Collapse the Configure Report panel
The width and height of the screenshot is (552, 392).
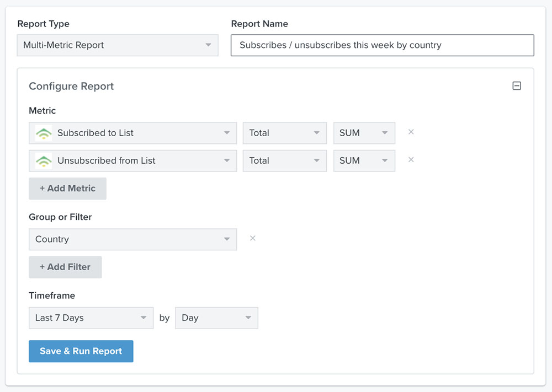[517, 86]
